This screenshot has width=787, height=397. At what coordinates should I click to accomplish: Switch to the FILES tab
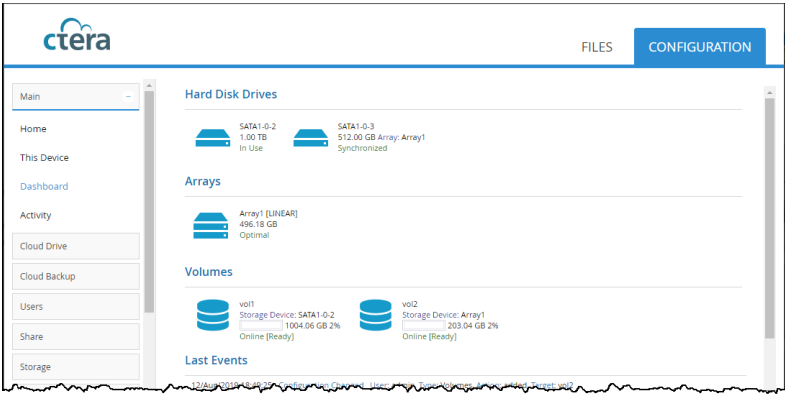tap(597, 47)
